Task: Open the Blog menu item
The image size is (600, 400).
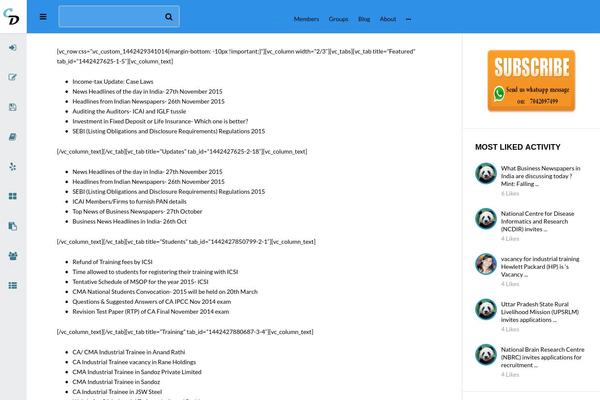Action: [364, 19]
